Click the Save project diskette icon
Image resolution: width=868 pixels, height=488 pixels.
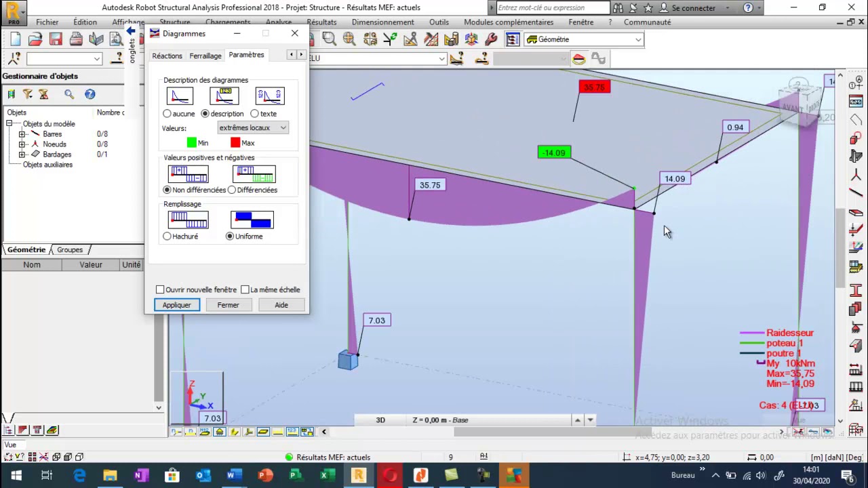tap(56, 39)
